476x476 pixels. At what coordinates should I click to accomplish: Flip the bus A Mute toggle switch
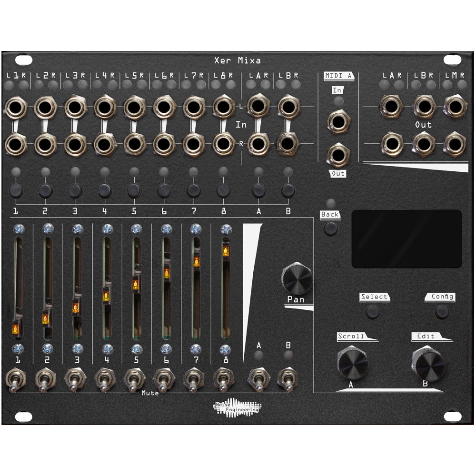(x=258, y=381)
